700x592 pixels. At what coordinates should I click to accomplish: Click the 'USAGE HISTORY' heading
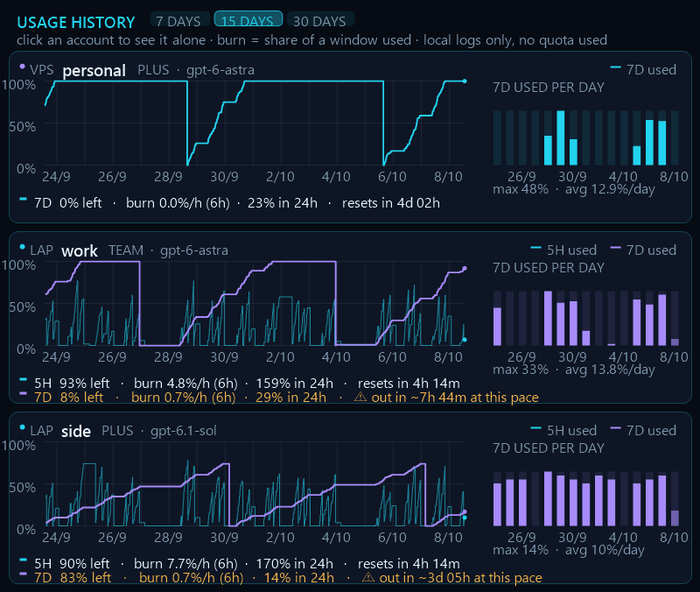point(76,23)
